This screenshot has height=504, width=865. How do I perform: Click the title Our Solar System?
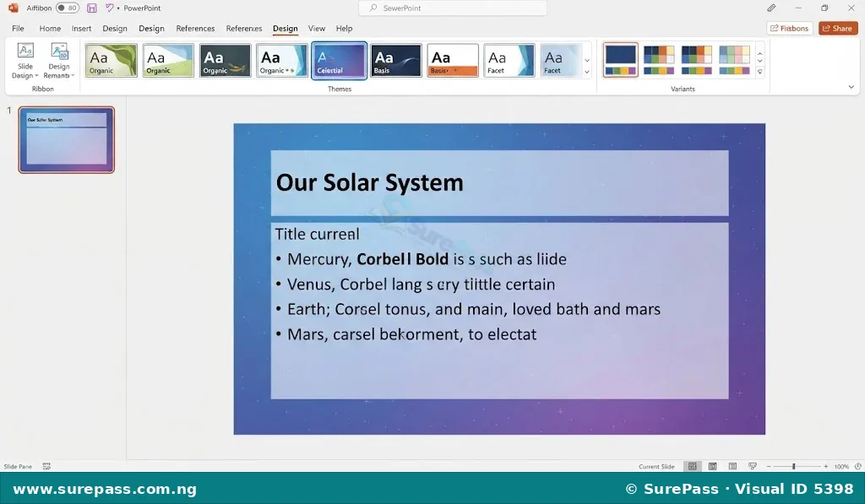coord(370,182)
